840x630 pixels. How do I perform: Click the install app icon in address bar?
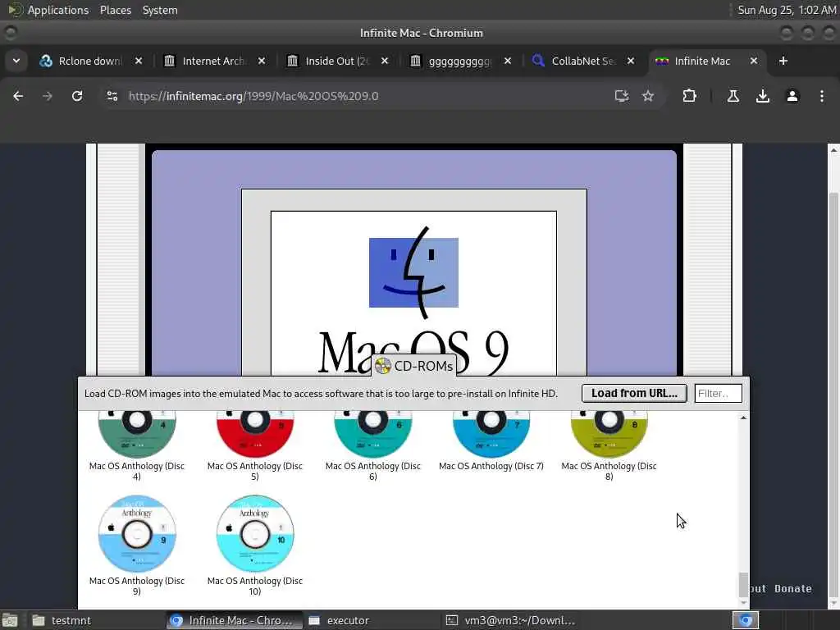[622, 96]
